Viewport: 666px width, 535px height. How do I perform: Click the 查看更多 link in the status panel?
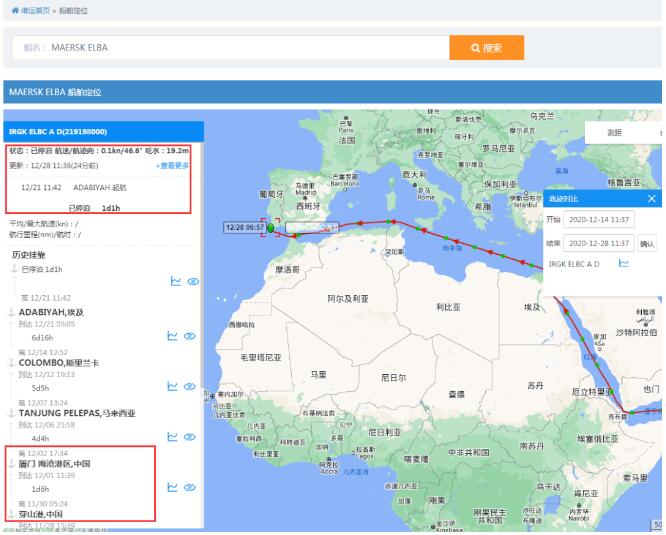point(172,166)
